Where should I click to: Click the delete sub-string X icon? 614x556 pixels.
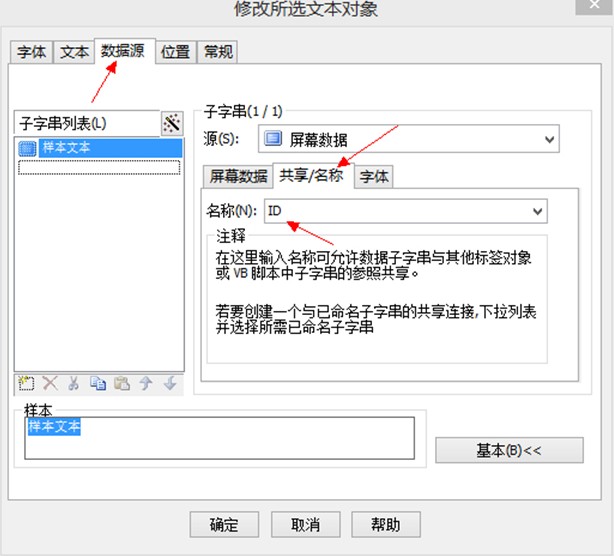pyautogui.click(x=50, y=384)
